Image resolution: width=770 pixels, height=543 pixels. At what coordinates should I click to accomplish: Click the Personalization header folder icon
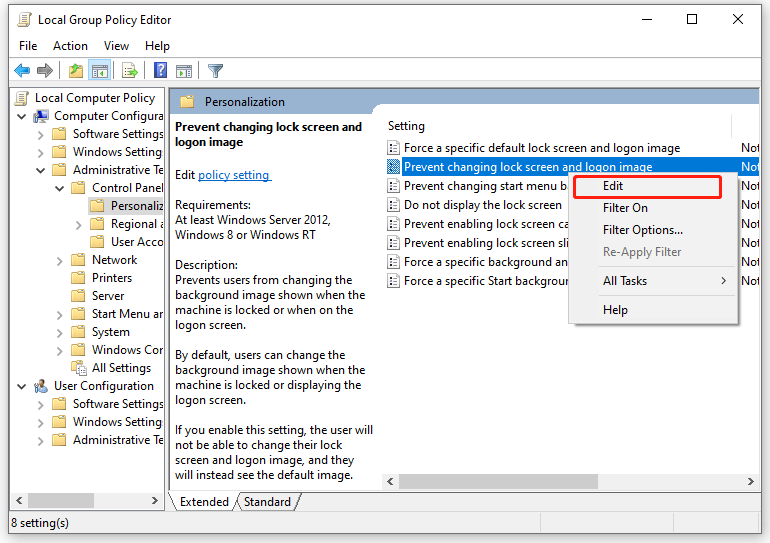187,102
